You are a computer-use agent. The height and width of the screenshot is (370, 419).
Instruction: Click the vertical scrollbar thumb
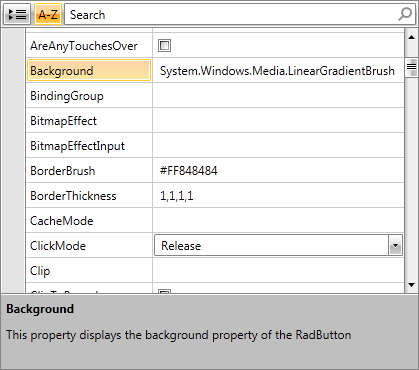pyautogui.click(x=411, y=67)
